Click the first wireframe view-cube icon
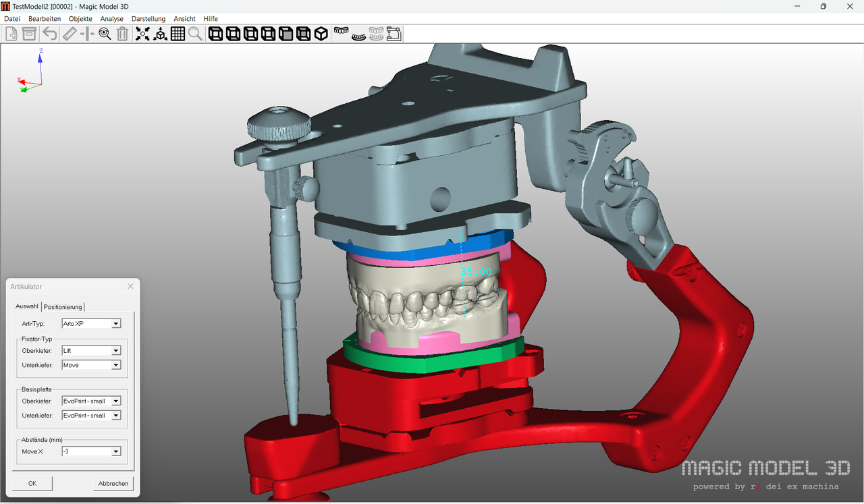 (216, 34)
